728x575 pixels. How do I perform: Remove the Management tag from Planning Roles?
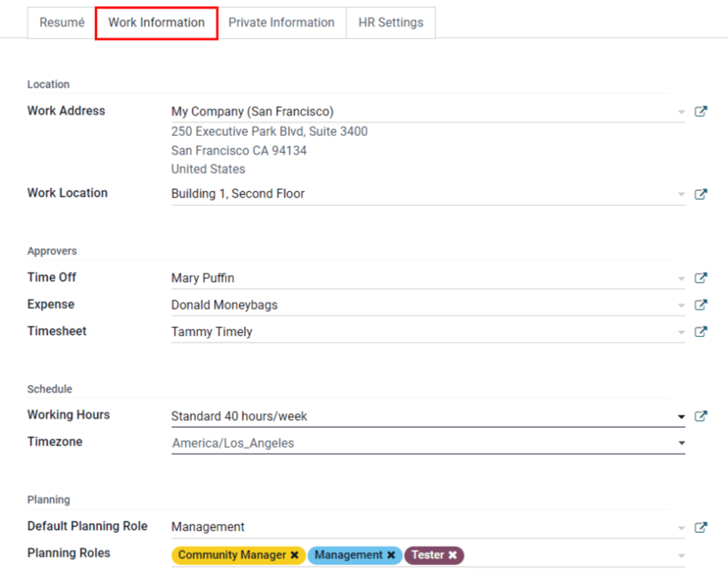(x=391, y=555)
